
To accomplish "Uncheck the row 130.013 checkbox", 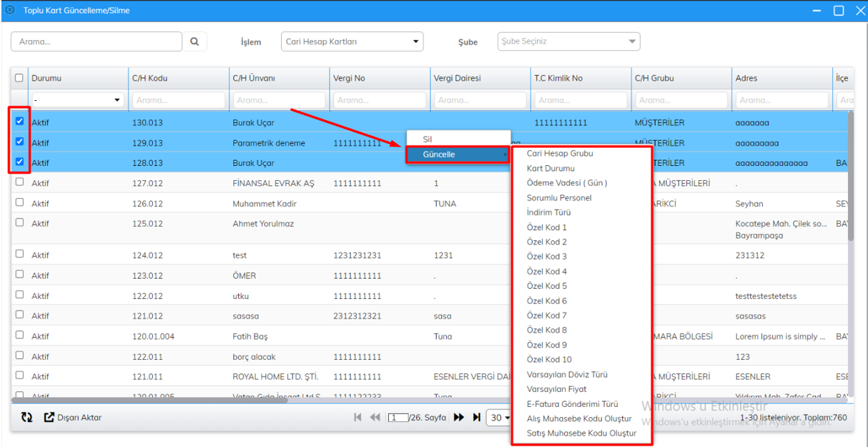I will point(19,122).
